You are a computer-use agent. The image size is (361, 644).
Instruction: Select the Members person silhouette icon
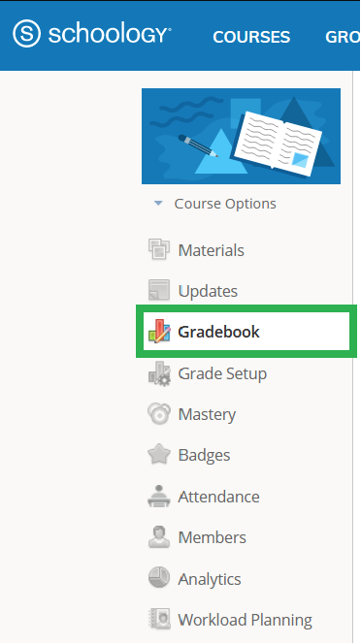(159, 536)
